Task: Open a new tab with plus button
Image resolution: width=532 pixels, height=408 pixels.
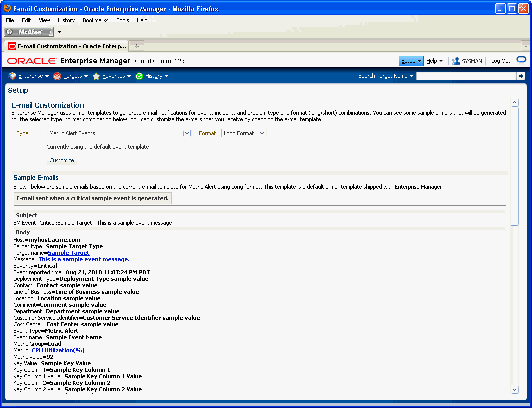Action: 137,46
